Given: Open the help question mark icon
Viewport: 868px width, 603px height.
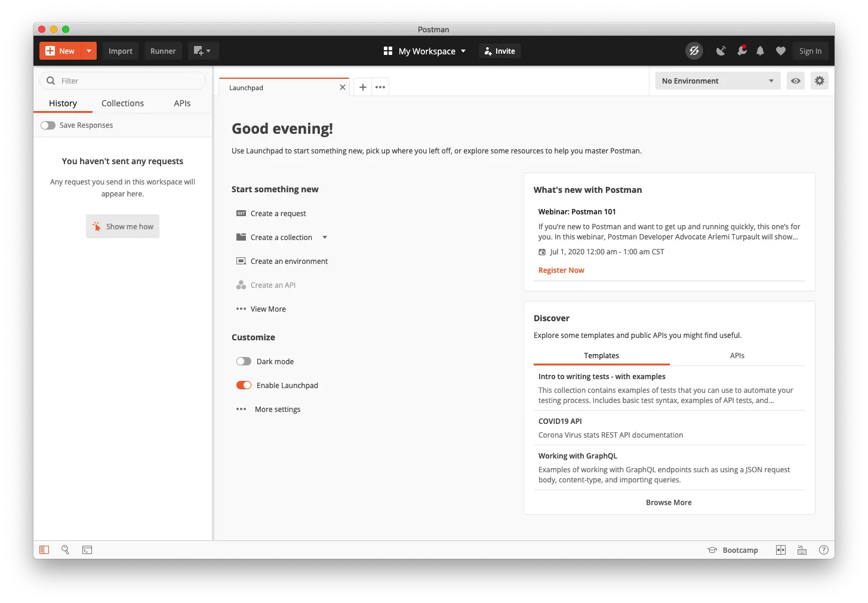Looking at the screenshot, I should pyautogui.click(x=824, y=550).
